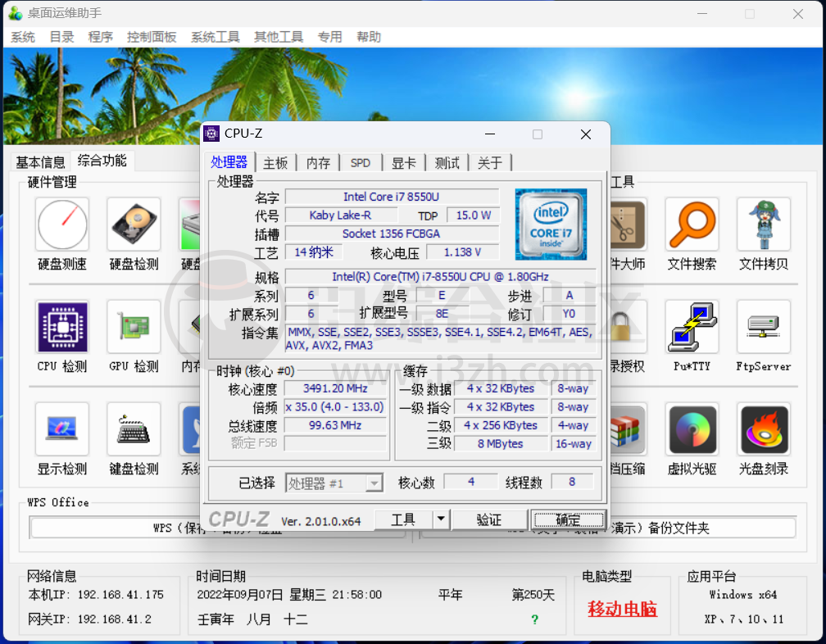Image resolution: width=826 pixels, height=644 pixels.
Task: Open the scissors tool icon
Action: [x=628, y=224]
